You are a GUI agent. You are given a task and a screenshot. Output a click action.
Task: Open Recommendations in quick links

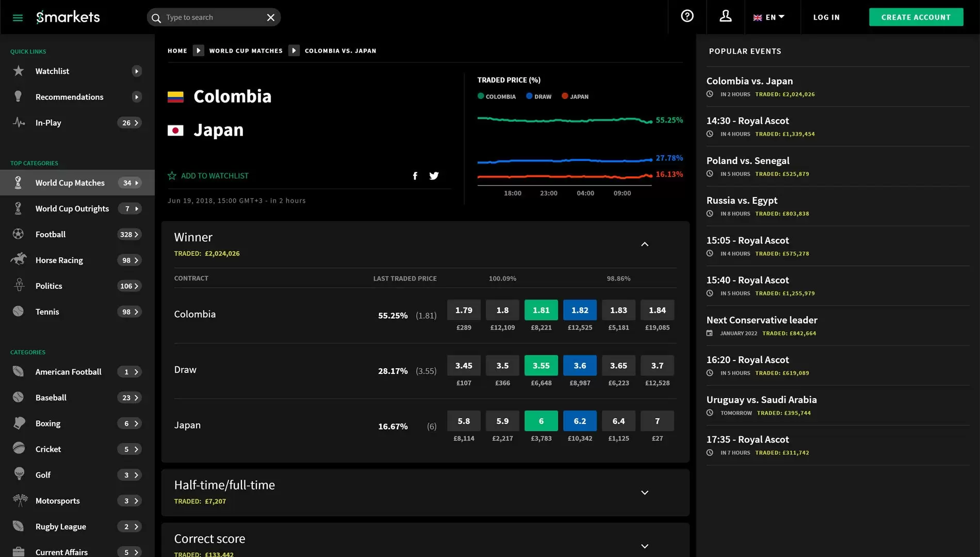[x=77, y=97]
